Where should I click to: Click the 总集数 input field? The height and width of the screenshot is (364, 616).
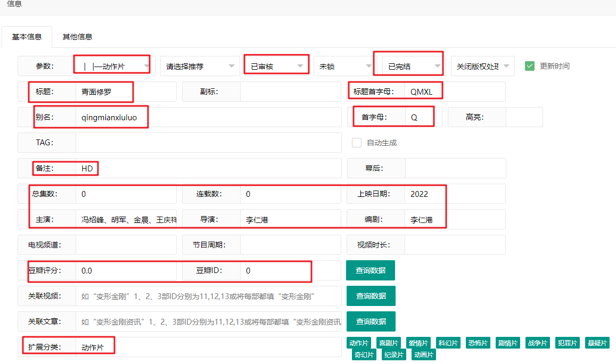(126, 194)
